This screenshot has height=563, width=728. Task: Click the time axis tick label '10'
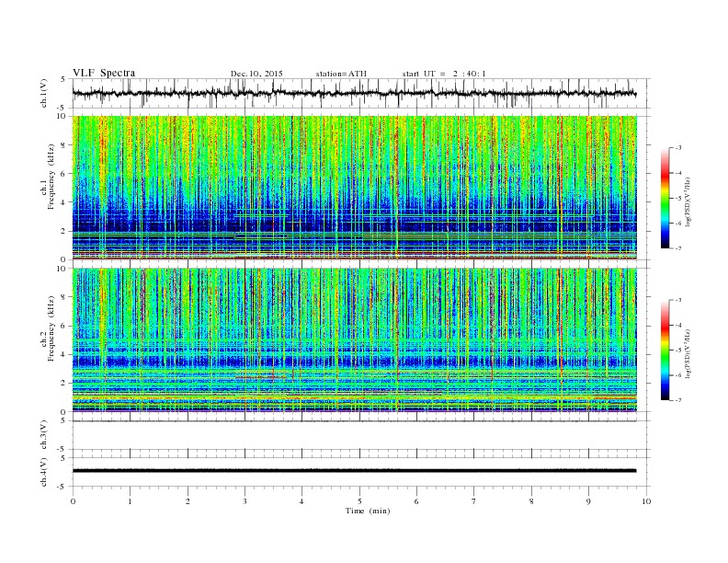[x=646, y=501]
